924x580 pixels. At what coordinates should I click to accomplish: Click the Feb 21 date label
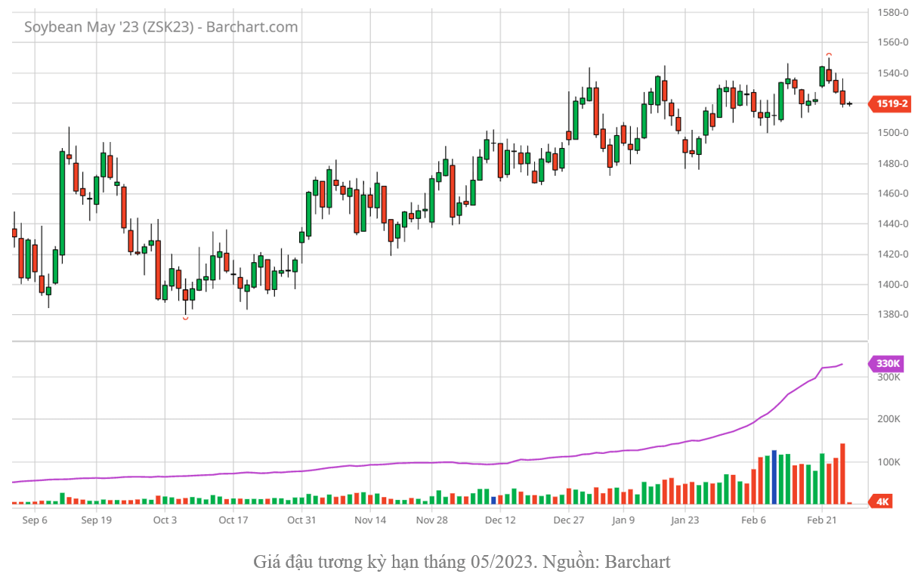point(821,520)
